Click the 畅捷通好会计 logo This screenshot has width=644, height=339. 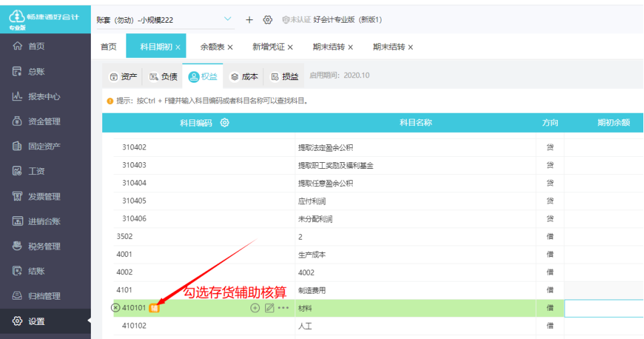coord(44,19)
